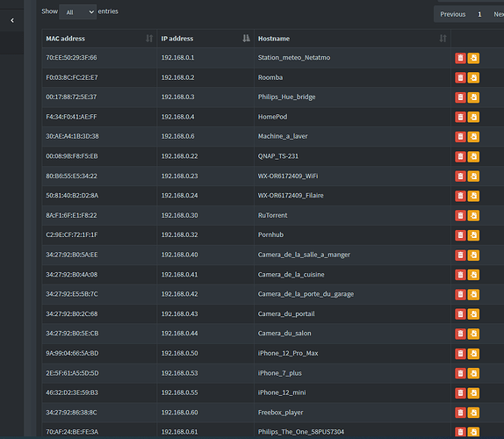Click the Philips_Hue_bridge hostname cell
Screen dimensions: 504x439
click(x=352, y=97)
